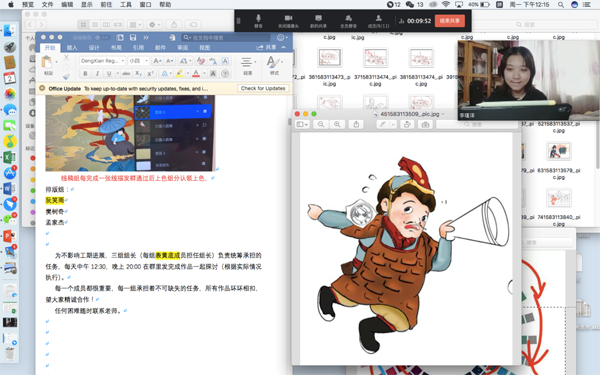Open the DengXian font name dropdown
Viewport: 600px width, 375px height.
102,61
